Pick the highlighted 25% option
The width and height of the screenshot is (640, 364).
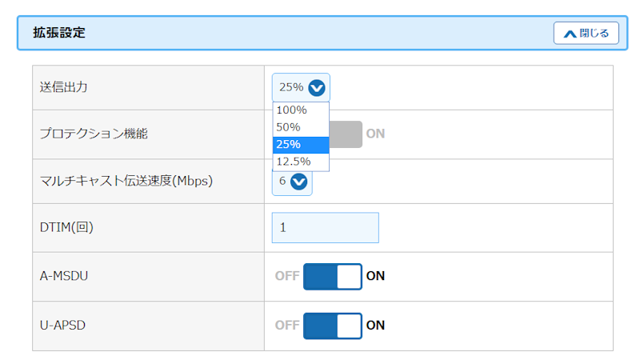point(289,145)
